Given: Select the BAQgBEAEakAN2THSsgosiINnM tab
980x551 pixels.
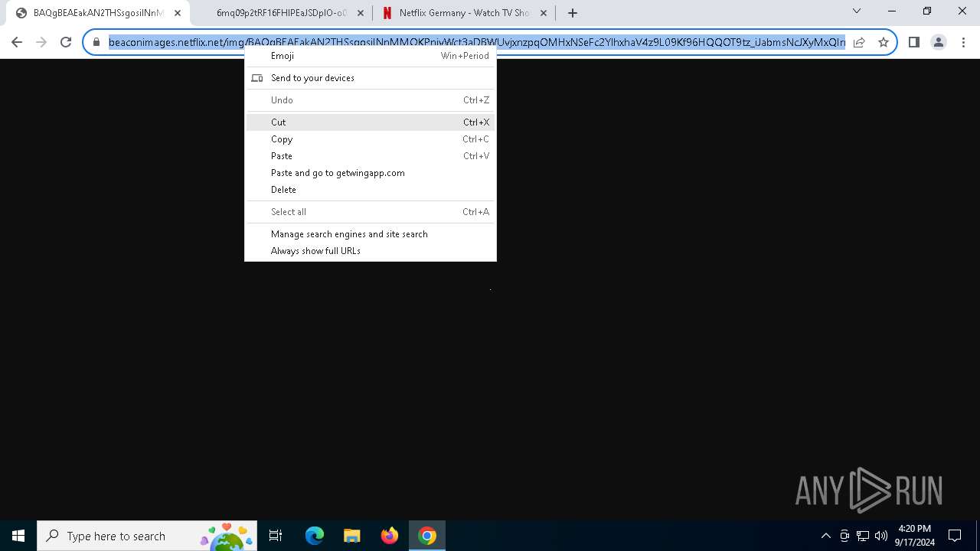Looking at the screenshot, I should click(x=98, y=13).
